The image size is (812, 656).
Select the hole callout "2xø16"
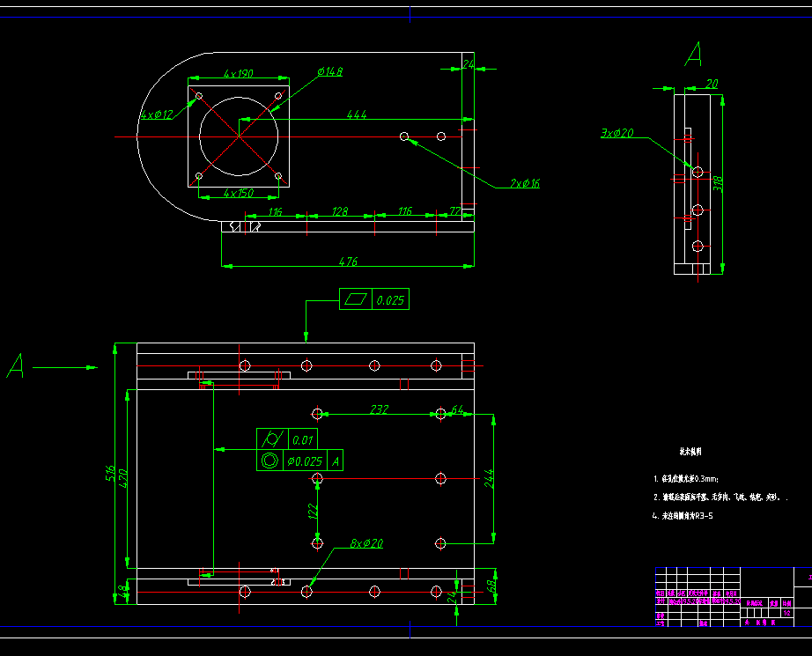(525, 183)
